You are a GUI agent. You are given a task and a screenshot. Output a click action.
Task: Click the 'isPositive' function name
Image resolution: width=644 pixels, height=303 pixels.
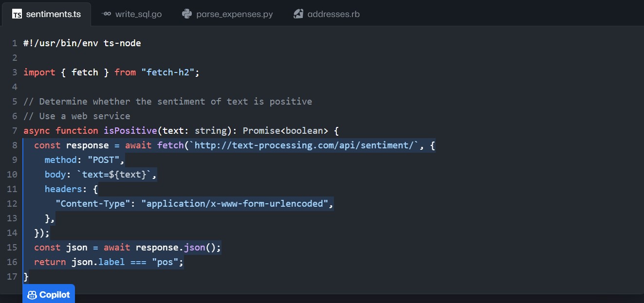130,131
